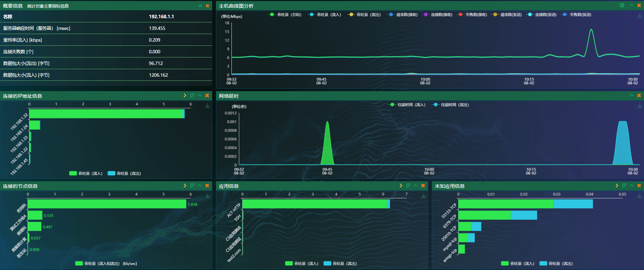Toggle 往返时间(流出) in 网络延时 legend
Viewport: 644px width, 270px height.
[x=450, y=105]
